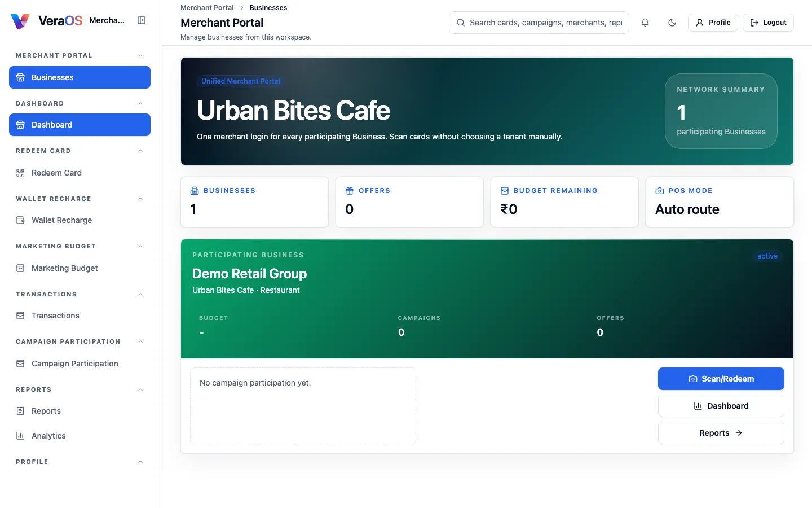Click the Merchant Portal breadcrumb link

207,8
